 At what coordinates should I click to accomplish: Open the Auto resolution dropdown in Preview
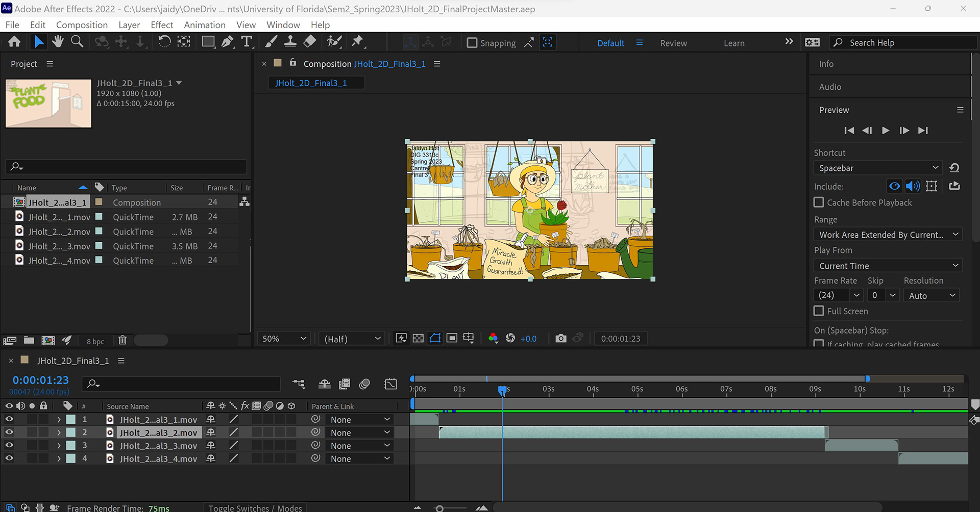[x=931, y=295]
